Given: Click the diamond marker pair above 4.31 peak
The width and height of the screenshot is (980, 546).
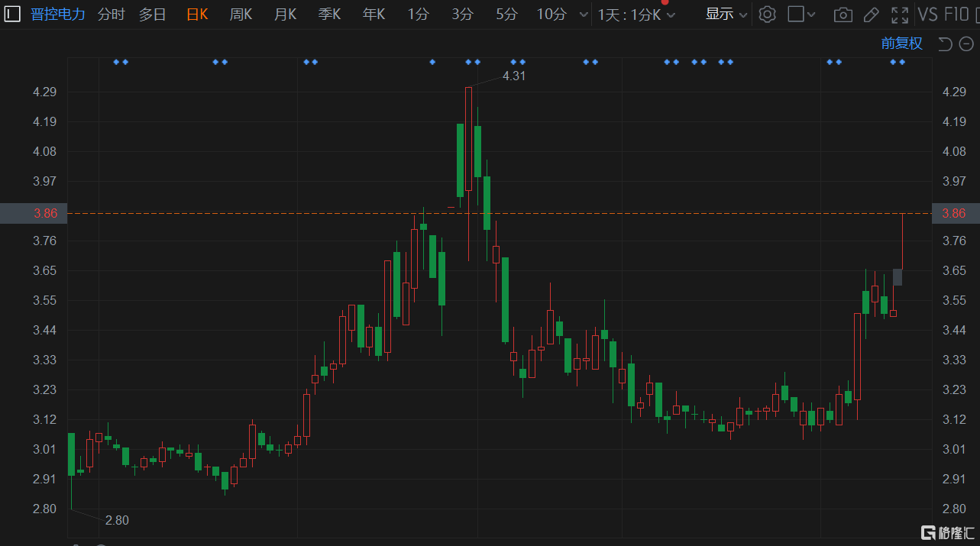Looking at the screenshot, I should pos(473,61).
